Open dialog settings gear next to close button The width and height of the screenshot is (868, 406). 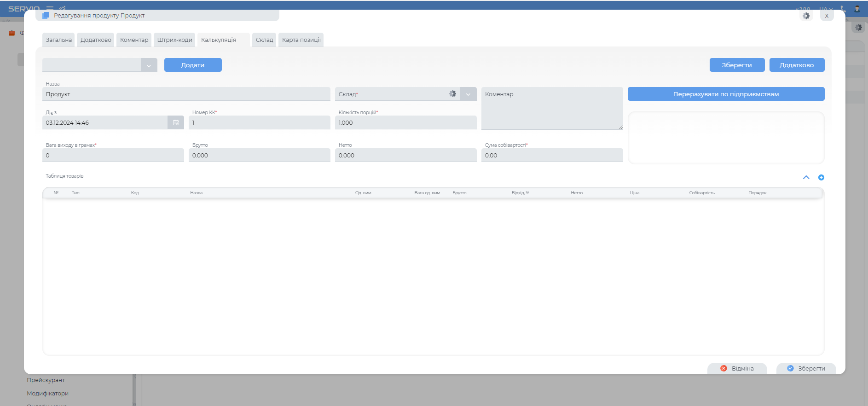pyautogui.click(x=806, y=16)
